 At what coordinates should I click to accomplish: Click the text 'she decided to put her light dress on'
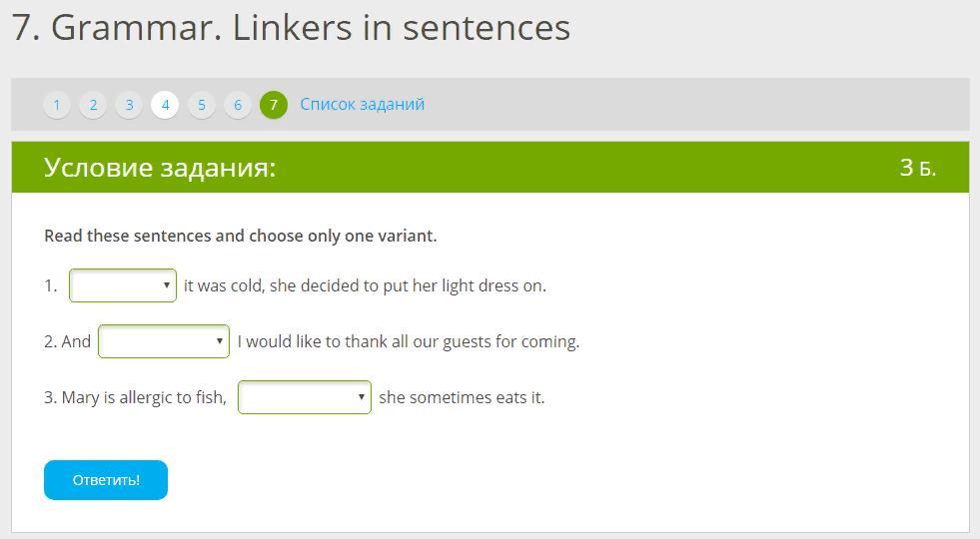click(x=410, y=285)
